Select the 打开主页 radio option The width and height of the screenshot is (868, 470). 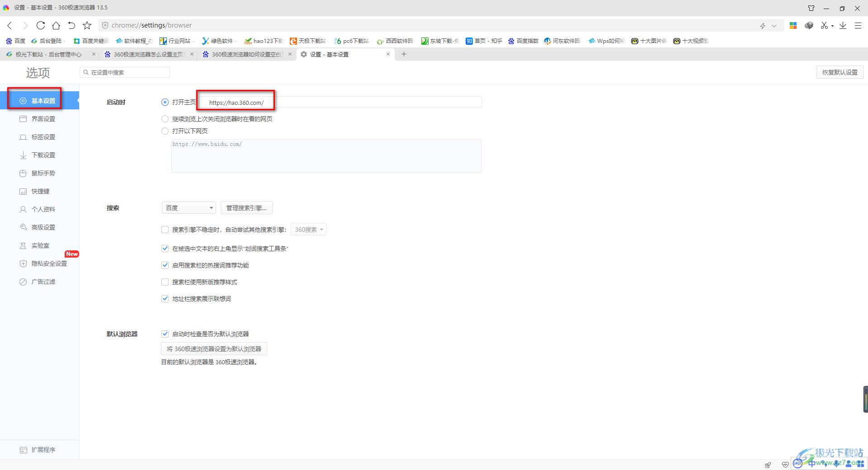pyautogui.click(x=165, y=103)
